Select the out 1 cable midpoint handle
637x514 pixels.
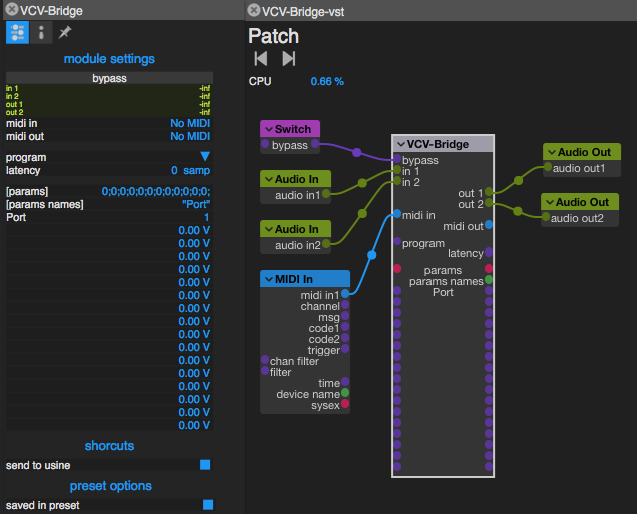(518, 180)
